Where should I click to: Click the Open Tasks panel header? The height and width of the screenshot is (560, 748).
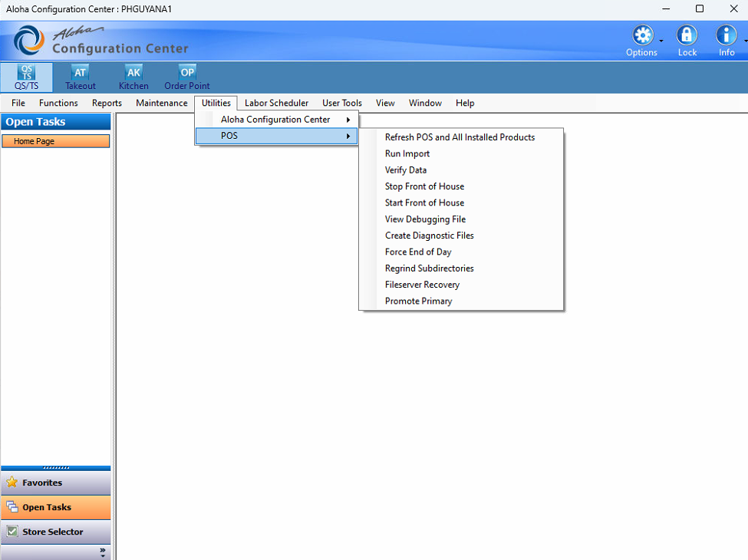(56, 122)
